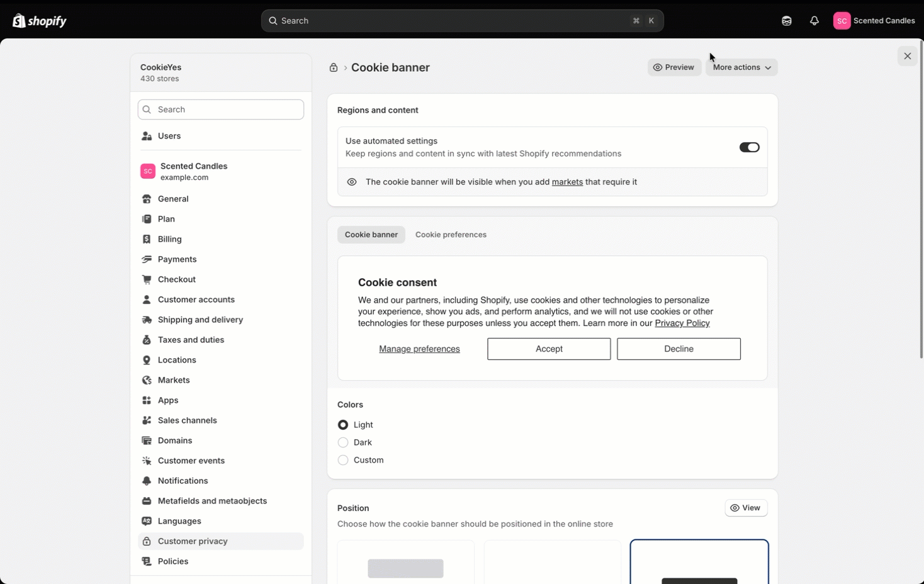Screen dimensions: 924x584
Task: Click the Shipping and delivery truck icon
Action: coord(147,320)
